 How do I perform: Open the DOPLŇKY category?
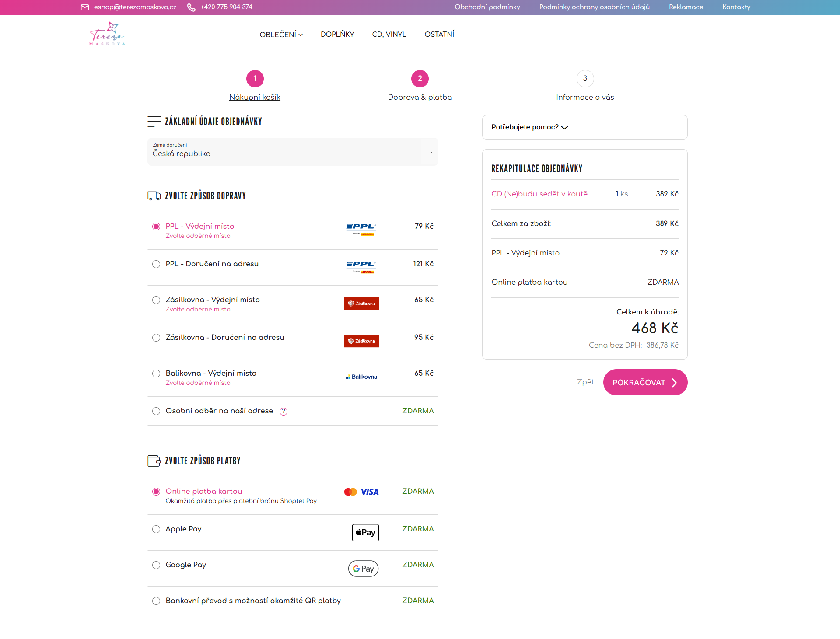(x=337, y=35)
